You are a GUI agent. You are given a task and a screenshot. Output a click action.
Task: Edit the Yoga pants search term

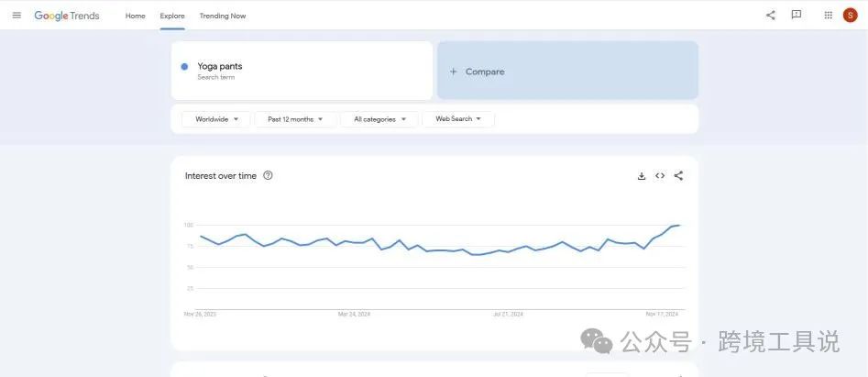tap(220, 66)
